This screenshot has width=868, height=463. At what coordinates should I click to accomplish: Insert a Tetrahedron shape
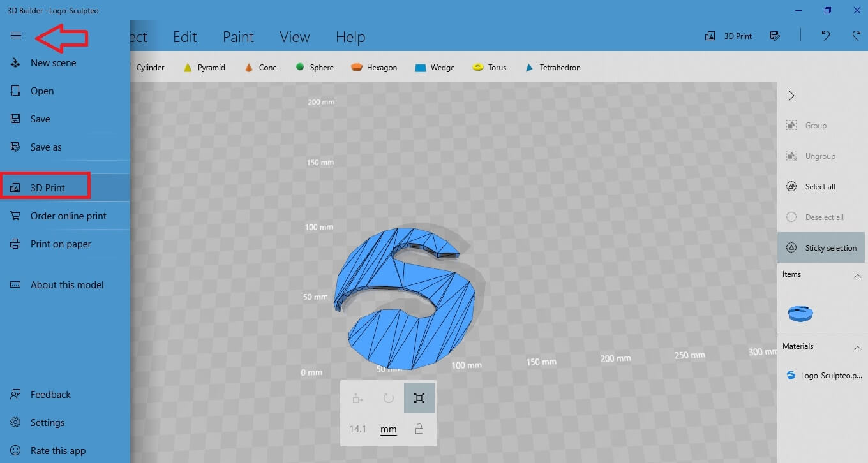[552, 68]
